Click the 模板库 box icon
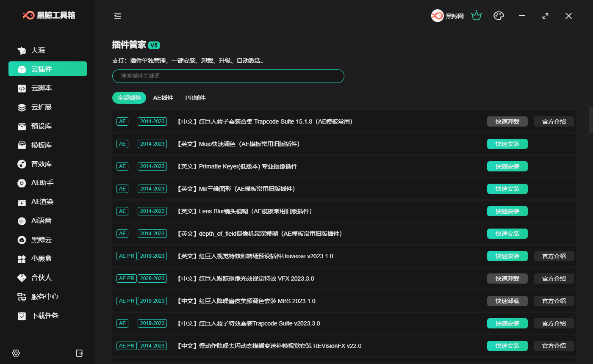 [22, 145]
